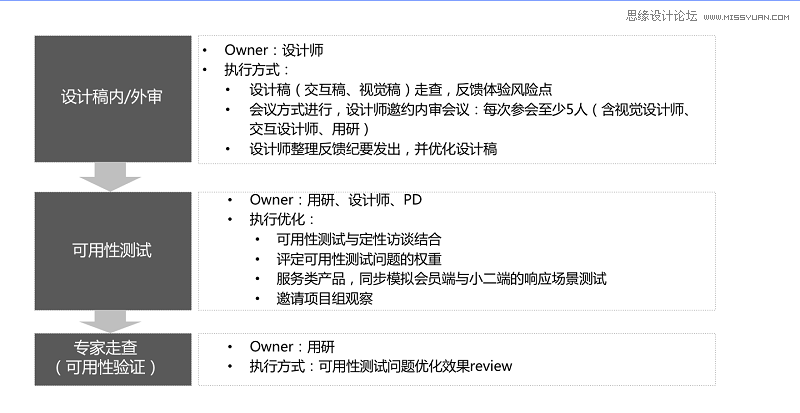Click the 可用性测试 dark box
Image resolution: width=800 pixels, height=413 pixels.
click(113, 251)
